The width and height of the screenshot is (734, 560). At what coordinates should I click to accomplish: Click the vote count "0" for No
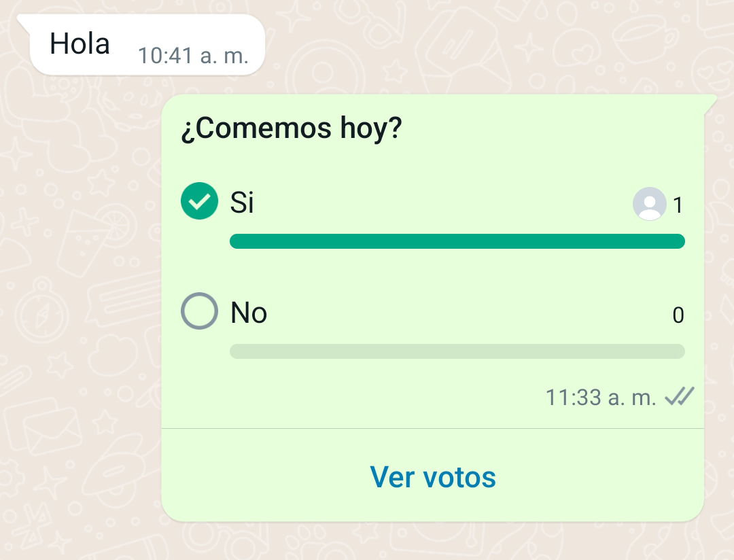click(x=678, y=315)
